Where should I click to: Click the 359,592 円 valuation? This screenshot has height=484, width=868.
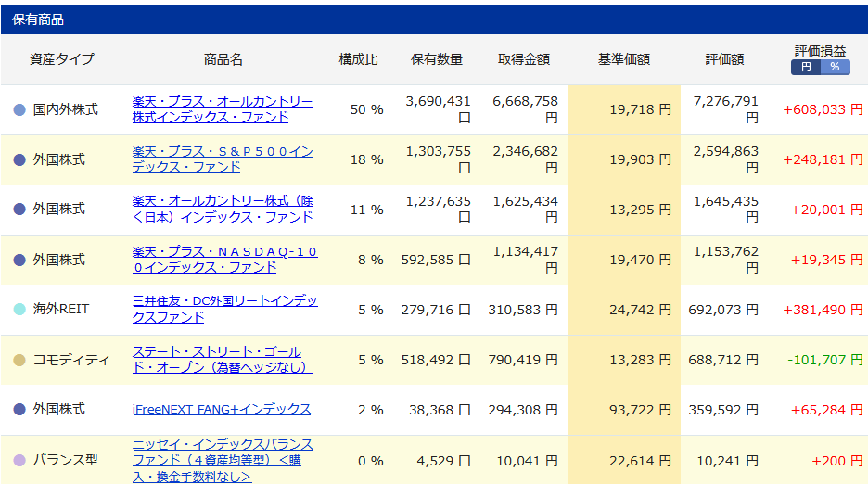[723, 410]
